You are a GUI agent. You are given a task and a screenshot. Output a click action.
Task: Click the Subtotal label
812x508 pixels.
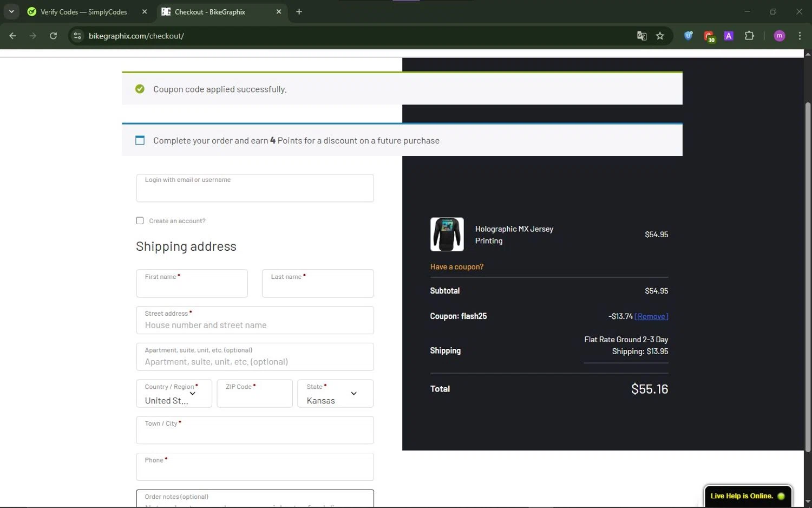445,291
